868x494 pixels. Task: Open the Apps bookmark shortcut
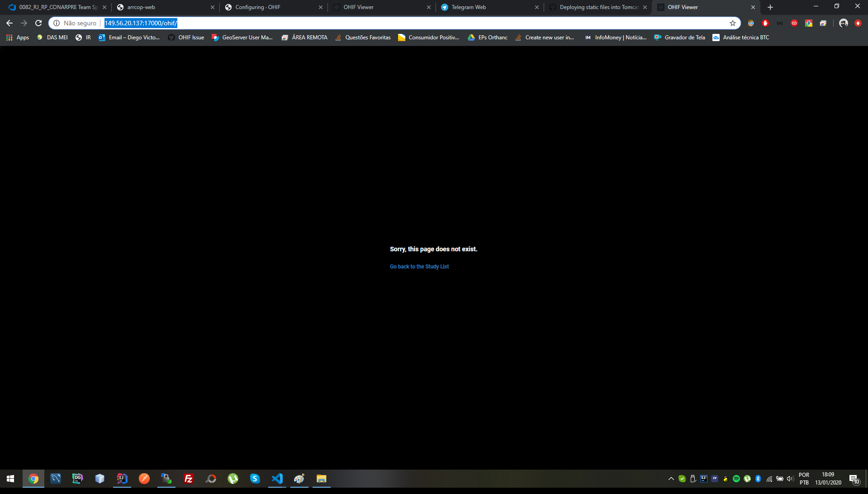click(18, 38)
